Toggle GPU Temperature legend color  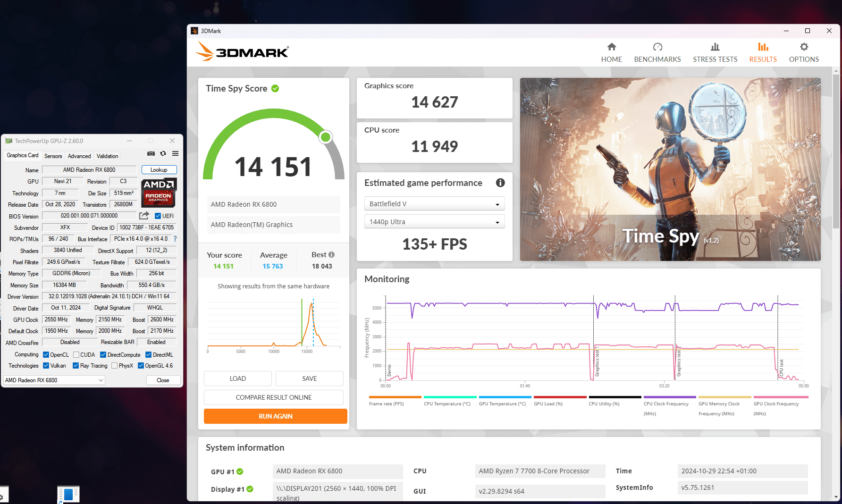tap(505, 397)
